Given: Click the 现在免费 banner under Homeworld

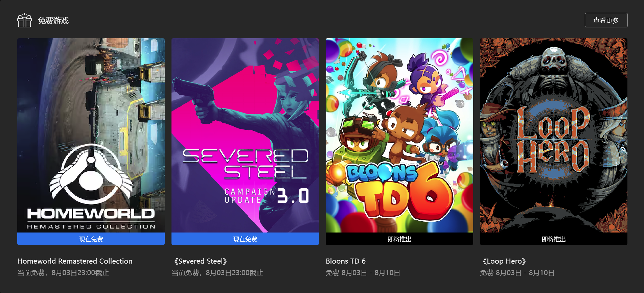Looking at the screenshot, I should pyautogui.click(x=91, y=239).
